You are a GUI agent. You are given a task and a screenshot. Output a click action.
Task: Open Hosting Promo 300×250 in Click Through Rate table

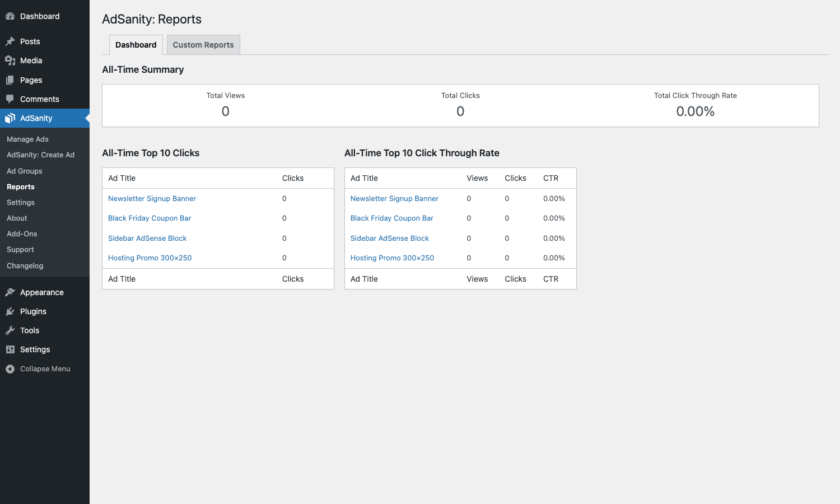pos(392,258)
